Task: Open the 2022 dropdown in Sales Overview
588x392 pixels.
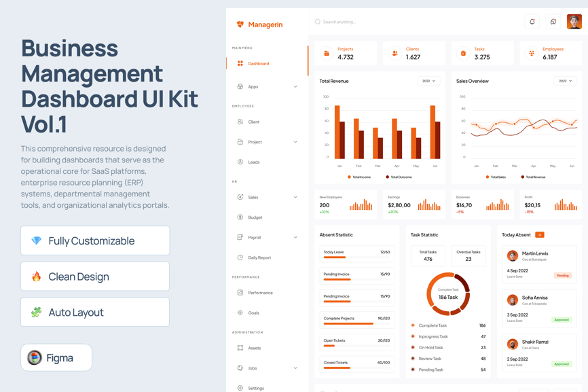Action: coord(565,81)
